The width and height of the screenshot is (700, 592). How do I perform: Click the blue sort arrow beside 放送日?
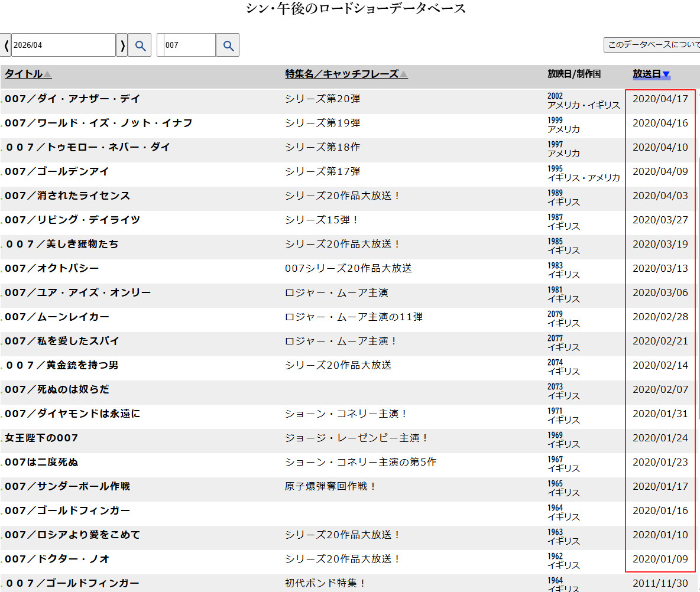pyautogui.click(x=666, y=74)
